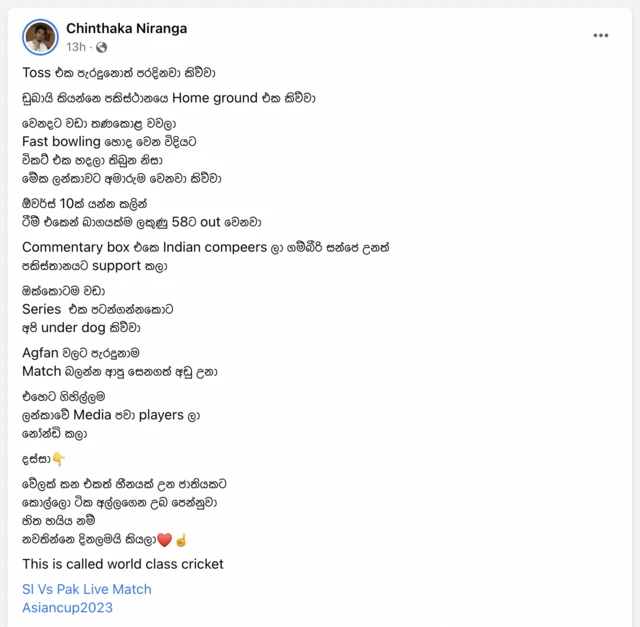The height and width of the screenshot is (627, 640).
Task: Open the three-dot post options menu
Action: 600,35
